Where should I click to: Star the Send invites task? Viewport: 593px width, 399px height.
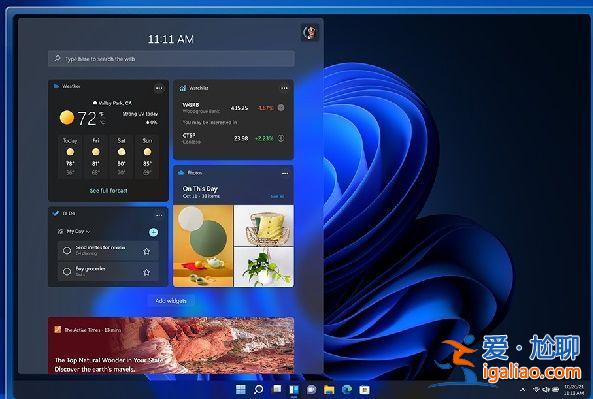point(146,251)
